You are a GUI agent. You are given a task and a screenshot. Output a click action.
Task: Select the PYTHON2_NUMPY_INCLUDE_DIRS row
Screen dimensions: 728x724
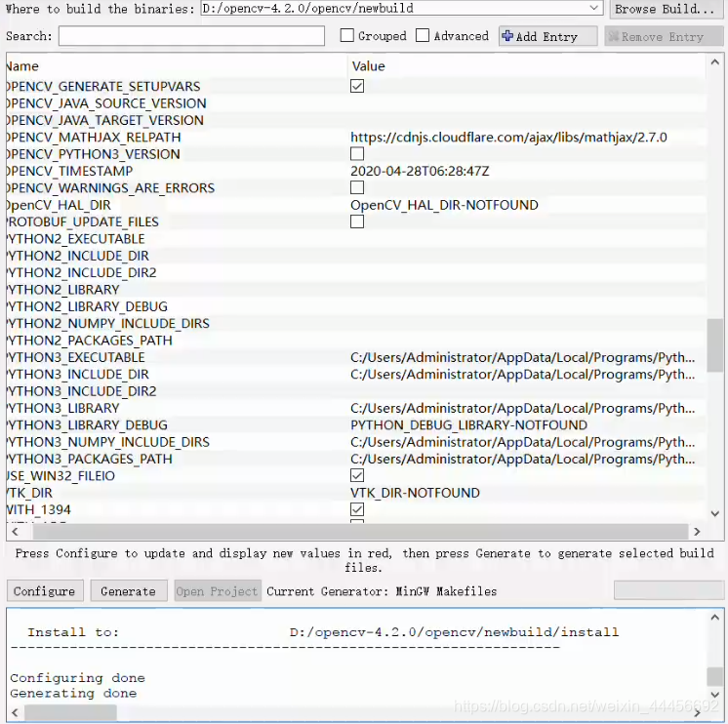(x=356, y=324)
